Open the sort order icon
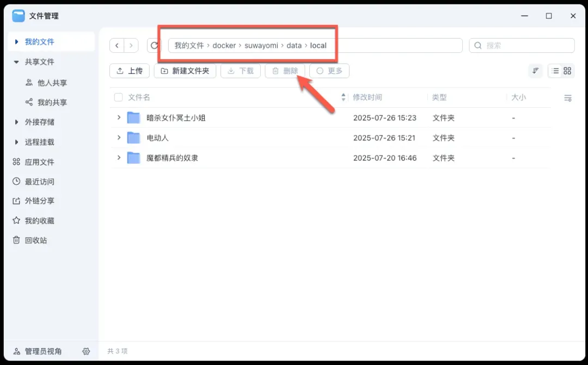The height and width of the screenshot is (365, 588). (536, 71)
